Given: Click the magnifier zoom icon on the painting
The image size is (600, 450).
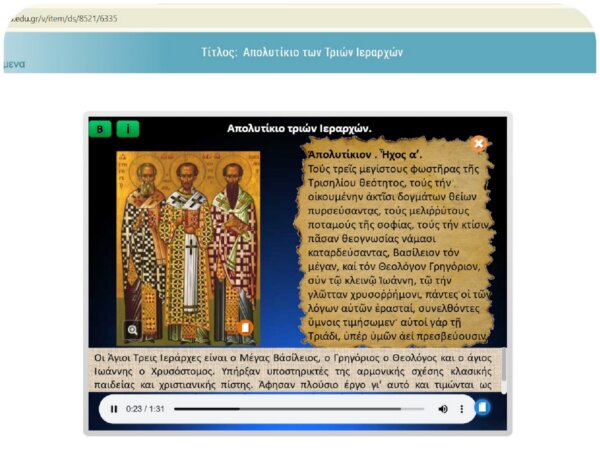Looking at the screenshot, I should 132,329.
